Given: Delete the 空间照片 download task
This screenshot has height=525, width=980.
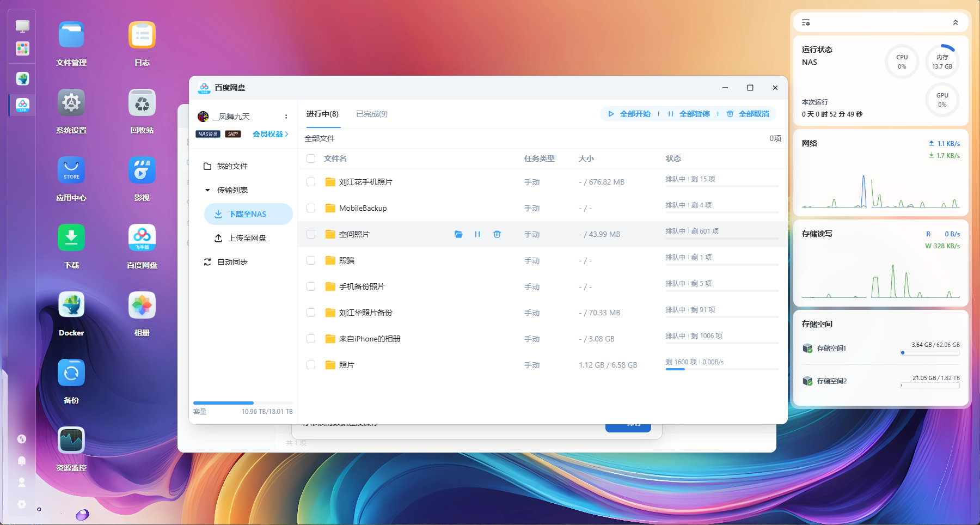Looking at the screenshot, I should 497,234.
